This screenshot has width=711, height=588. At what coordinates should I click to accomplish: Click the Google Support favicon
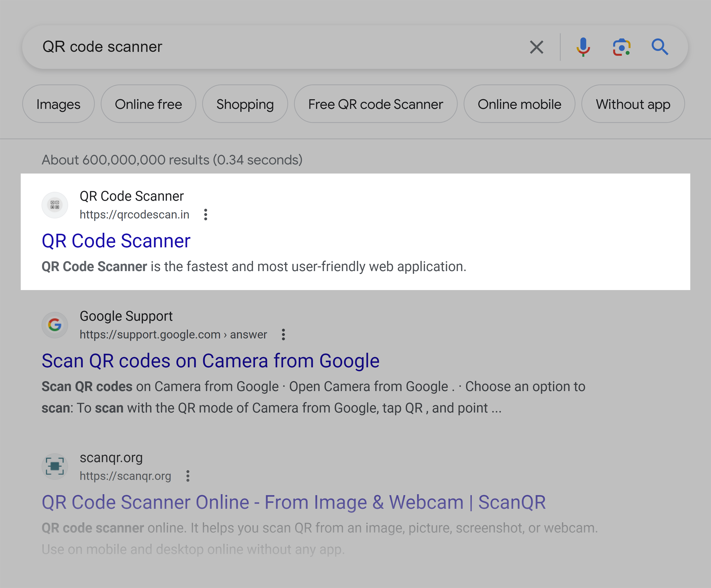pos(55,325)
